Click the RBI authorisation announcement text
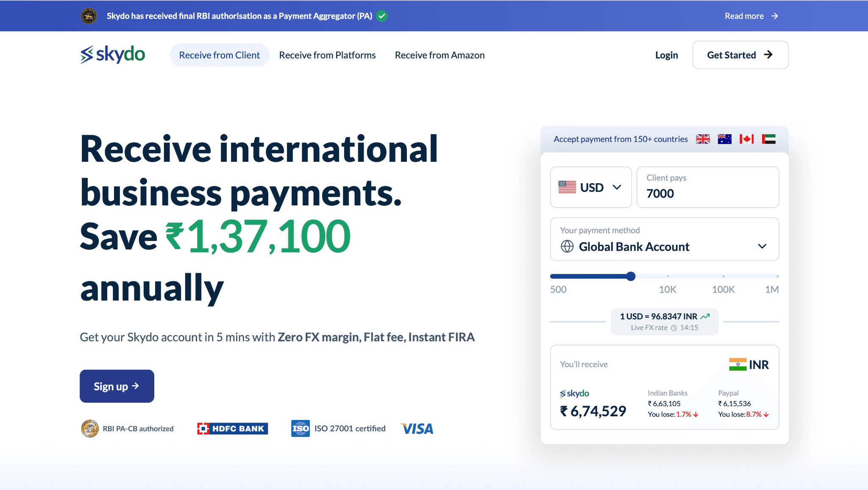The width and height of the screenshot is (868, 490). click(239, 16)
